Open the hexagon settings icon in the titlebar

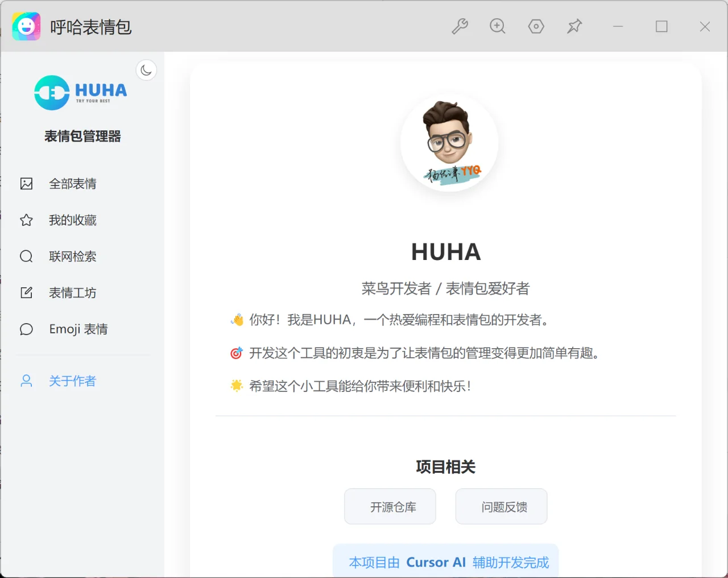536,26
